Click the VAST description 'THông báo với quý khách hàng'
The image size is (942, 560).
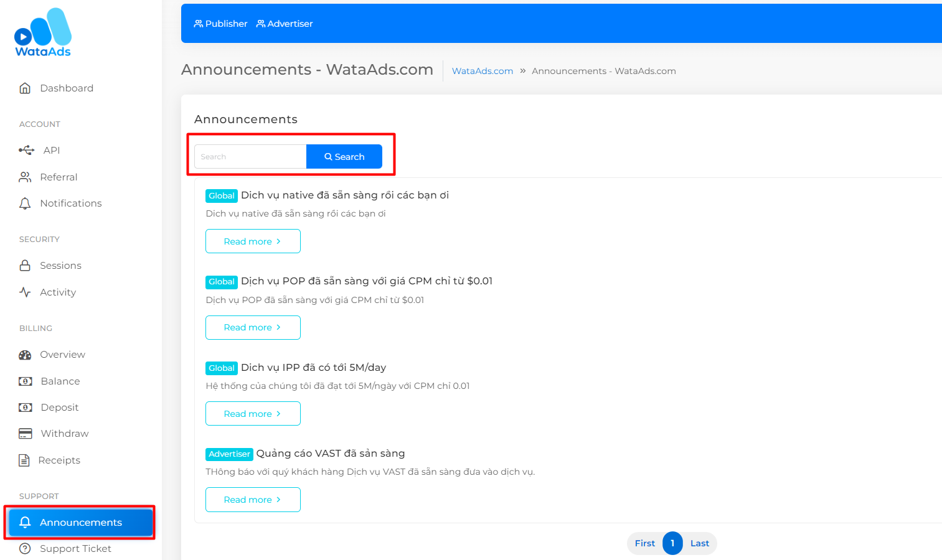coord(370,472)
